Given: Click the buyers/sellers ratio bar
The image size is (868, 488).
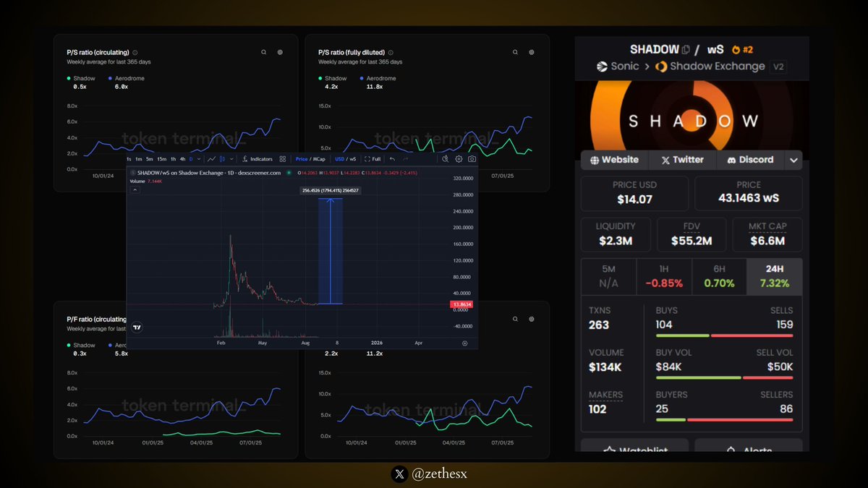Looking at the screenshot, I should pos(724,419).
